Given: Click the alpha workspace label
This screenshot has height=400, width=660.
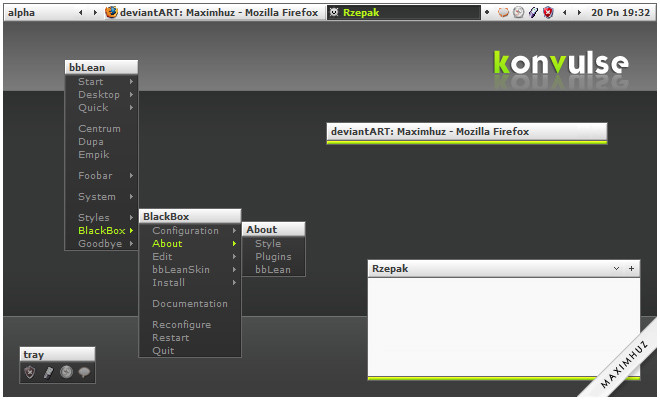Looking at the screenshot, I should tap(21, 13).
